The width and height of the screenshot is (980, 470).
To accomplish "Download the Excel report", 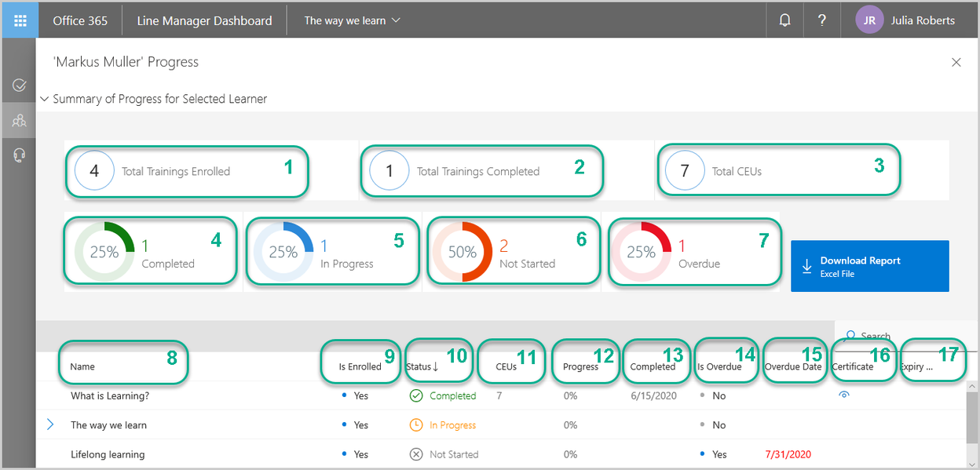I will (869, 265).
